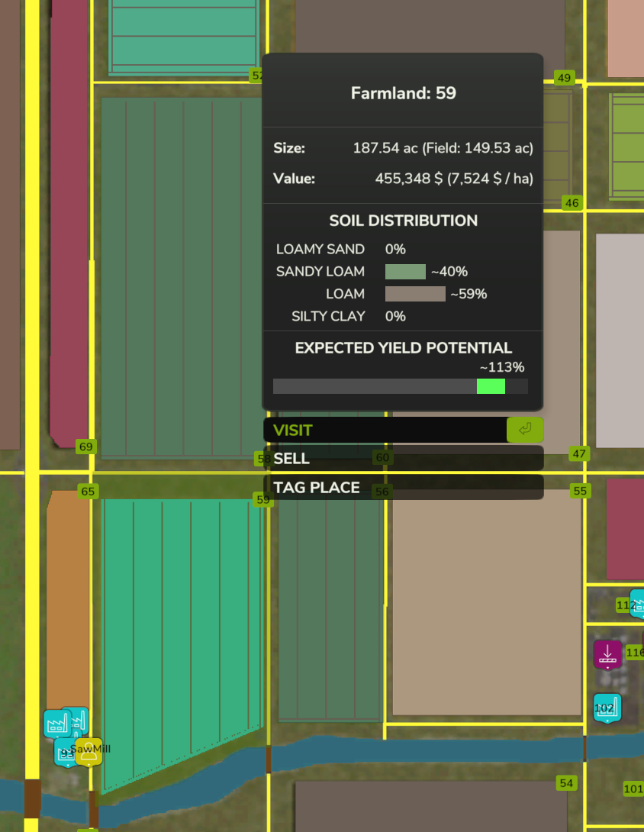Select the purple selling point icon
The height and width of the screenshot is (832, 644).
tap(607, 655)
